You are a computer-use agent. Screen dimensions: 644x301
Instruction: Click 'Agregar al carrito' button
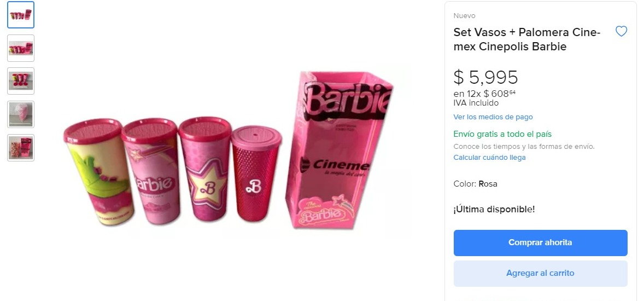540,273
